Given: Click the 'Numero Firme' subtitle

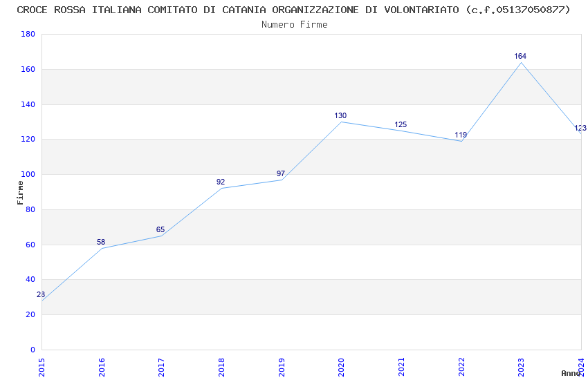Looking at the screenshot, I should coord(295,25).
